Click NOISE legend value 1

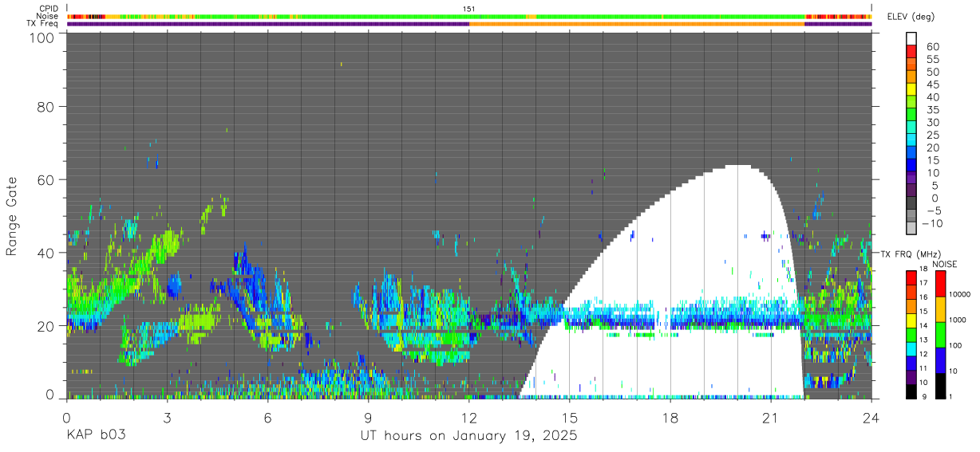(x=950, y=396)
